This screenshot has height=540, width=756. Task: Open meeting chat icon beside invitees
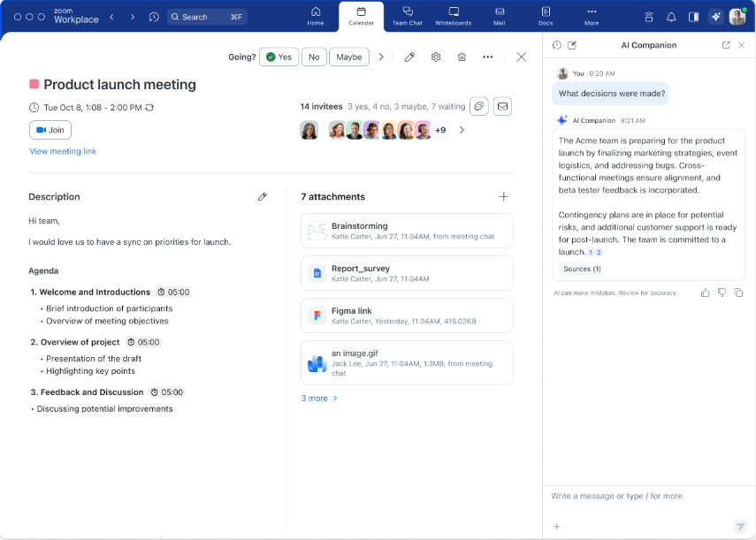tap(478, 107)
